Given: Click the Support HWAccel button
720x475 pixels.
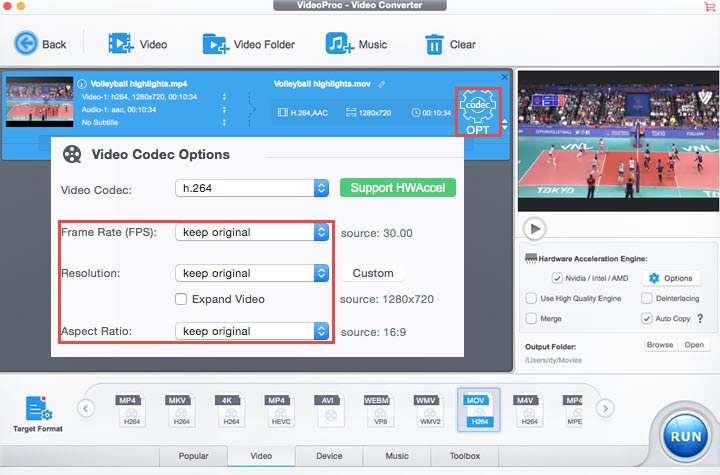Looking at the screenshot, I should point(398,187).
